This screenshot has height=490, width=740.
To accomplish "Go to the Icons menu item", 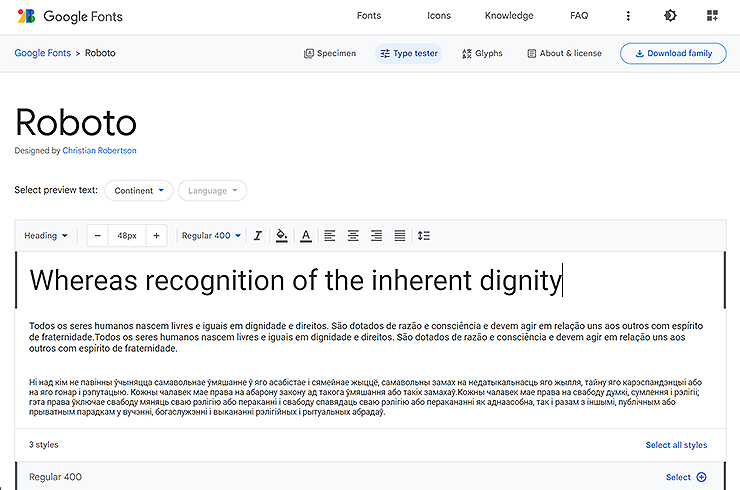I will pyautogui.click(x=439, y=16).
